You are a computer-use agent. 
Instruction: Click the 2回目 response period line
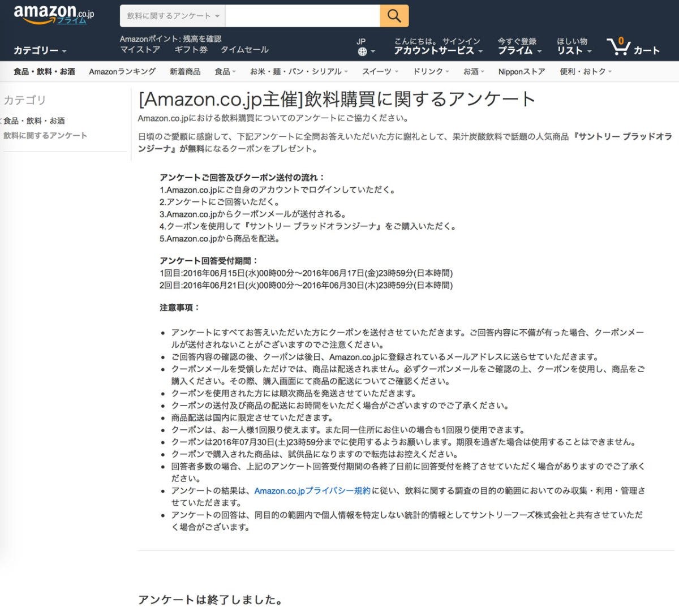(306, 285)
